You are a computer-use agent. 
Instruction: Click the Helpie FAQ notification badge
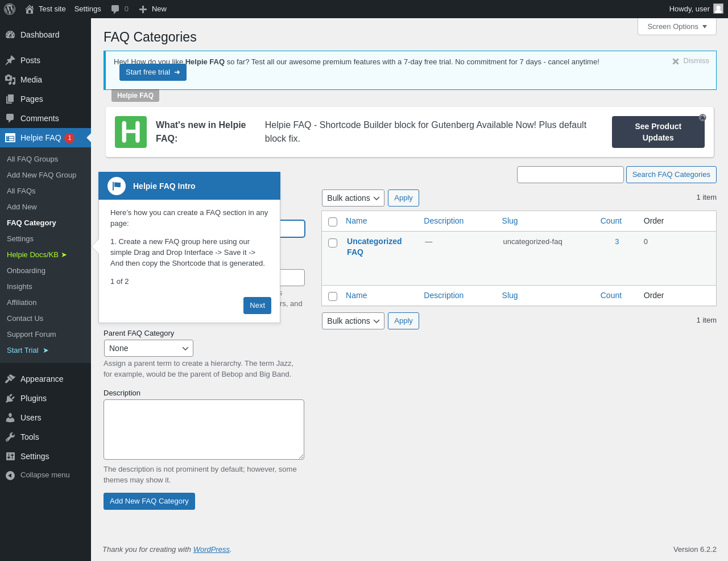click(x=69, y=138)
